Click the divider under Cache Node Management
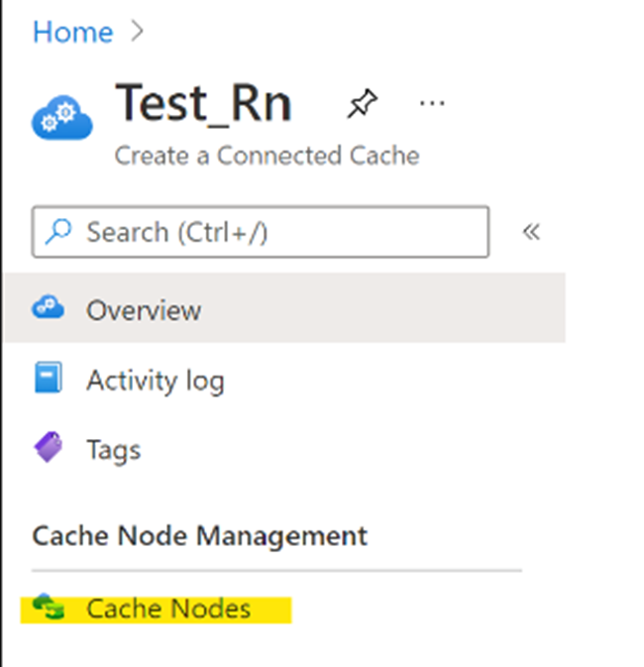Screen dimensions: 644x667 coord(276,570)
